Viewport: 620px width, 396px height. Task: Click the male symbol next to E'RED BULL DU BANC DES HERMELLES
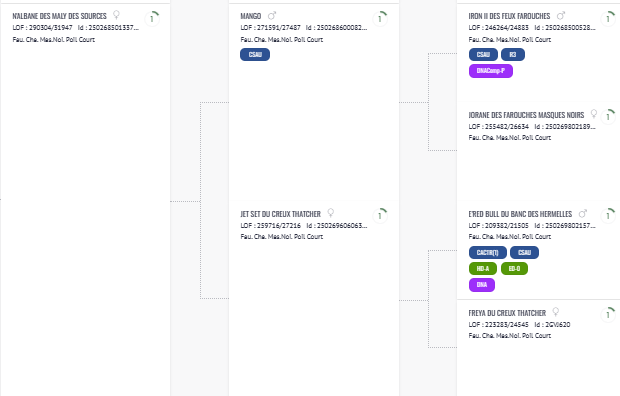pos(583,214)
